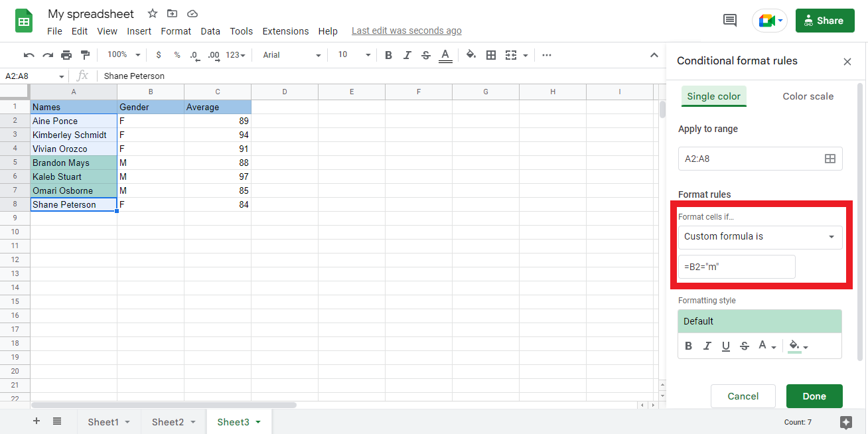The width and height of the screenshot is (868, 434).
Task: Toggle underline in the formatting style
Action: 725,346
